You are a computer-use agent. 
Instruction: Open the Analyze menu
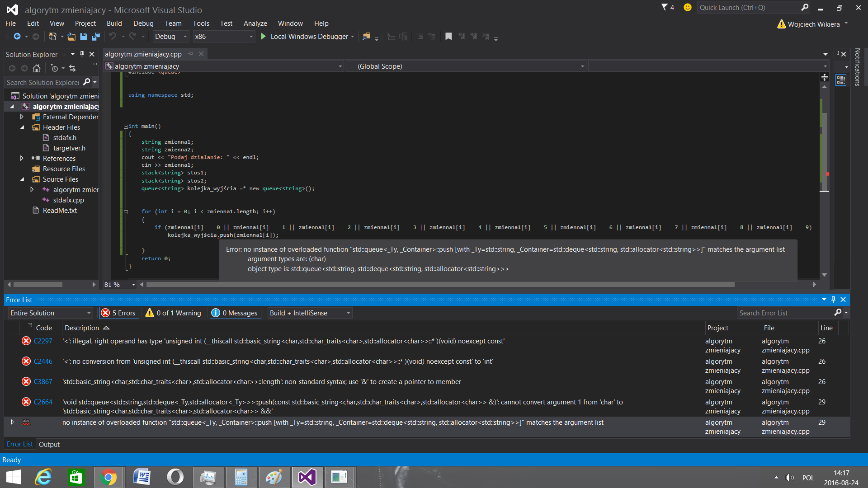pos(255,23)
